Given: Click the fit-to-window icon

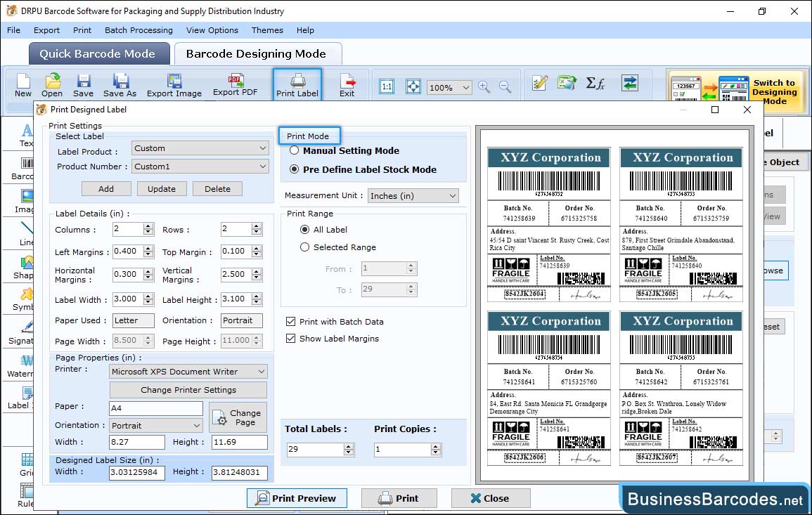Looking at the screenshot, I should click(413, 86).
